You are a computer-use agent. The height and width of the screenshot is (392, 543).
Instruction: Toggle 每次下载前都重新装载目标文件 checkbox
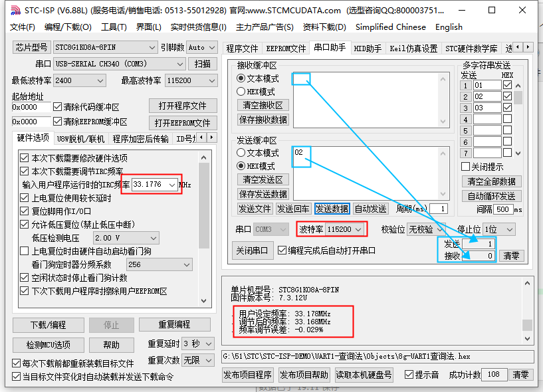[16, 363]
